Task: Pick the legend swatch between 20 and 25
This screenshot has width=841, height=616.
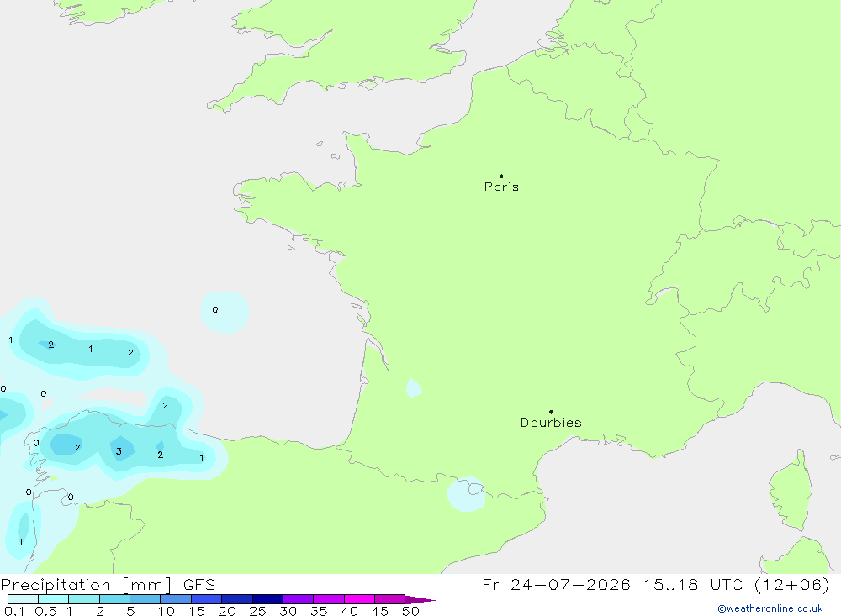Action: point(237,599)
